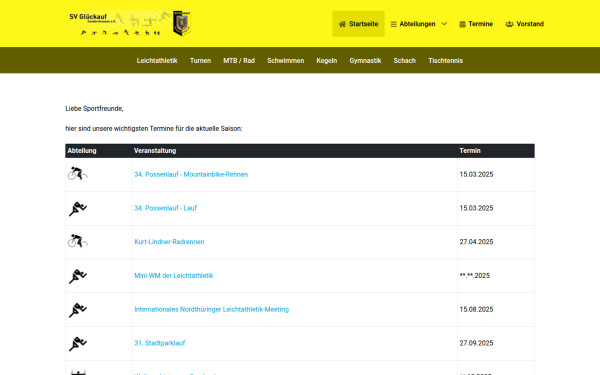Open the Schach department page

[x=404, y=60]
